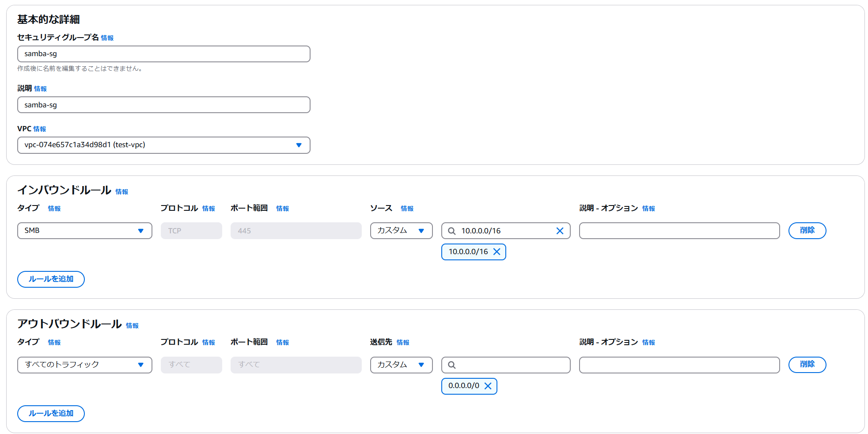Clear the 10.0.0.0/16 source search field
Screen dimensions: 868x434
(560, 231)
